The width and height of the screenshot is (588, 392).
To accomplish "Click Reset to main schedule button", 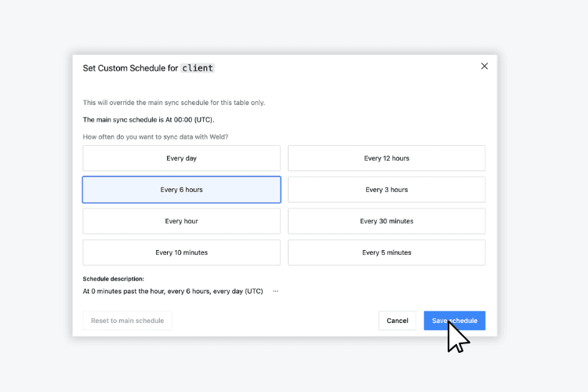I will tap(127, 321).
